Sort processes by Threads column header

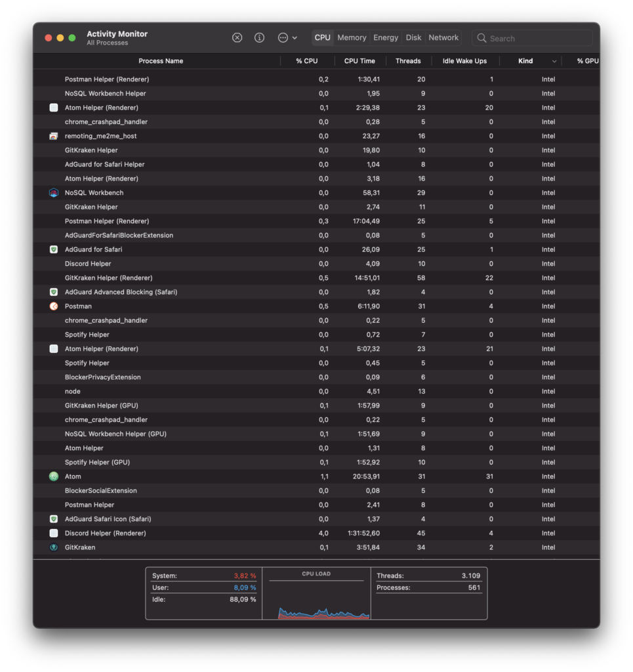(408, 61)
